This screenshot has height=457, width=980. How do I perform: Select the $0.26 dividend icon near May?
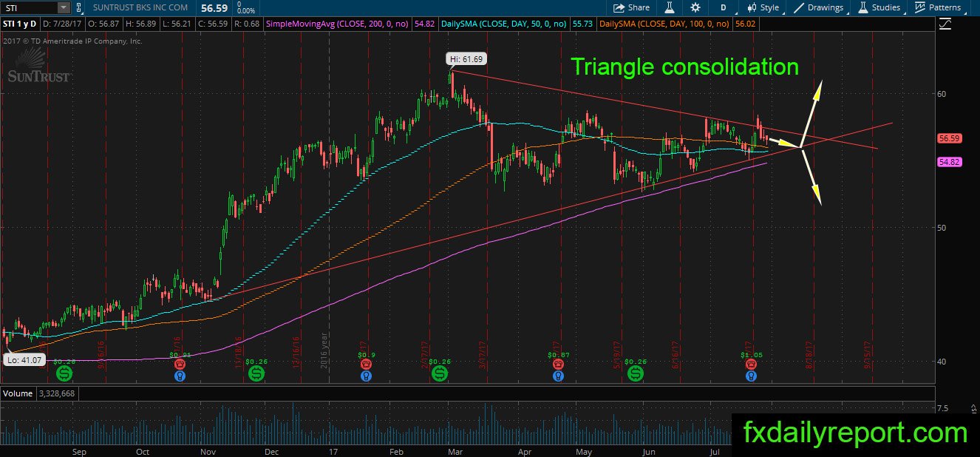(x=636, y=374)
